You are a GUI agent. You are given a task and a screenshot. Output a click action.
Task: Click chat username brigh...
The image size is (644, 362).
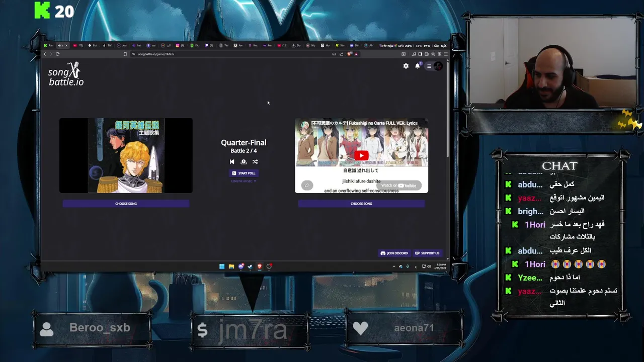(530, 212)
